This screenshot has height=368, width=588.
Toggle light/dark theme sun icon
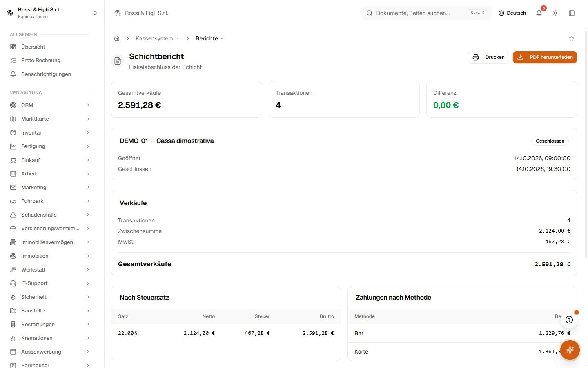point(555,13)
